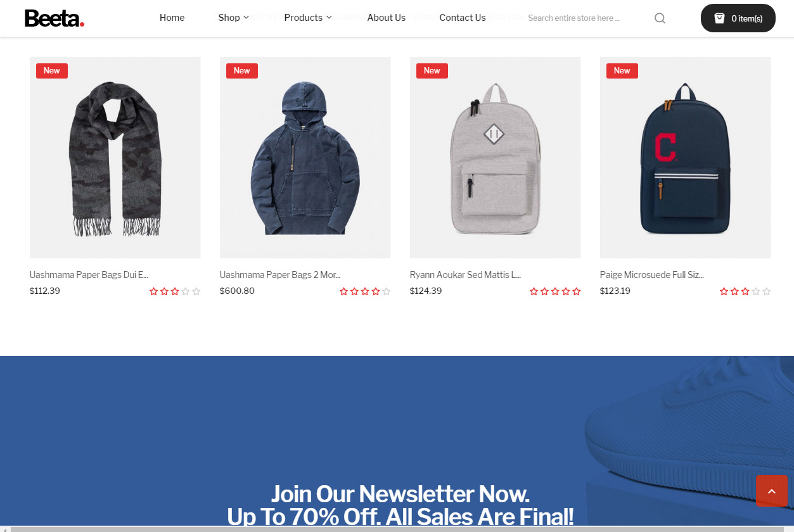Open Uashmama Paper Bags Dui product link
Screen dimensions: 794x532
pos(89,275)
